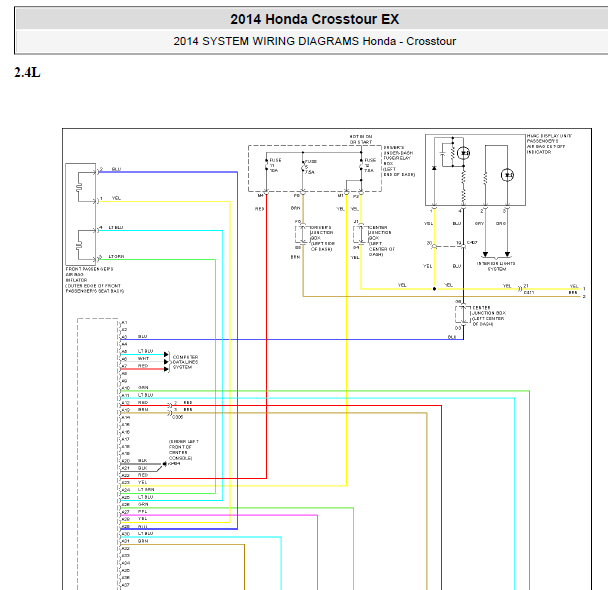Click the "PPL" label at pin A27
Image resolution: width=608 pixels, height=590 pixels.
click(143, 512)
